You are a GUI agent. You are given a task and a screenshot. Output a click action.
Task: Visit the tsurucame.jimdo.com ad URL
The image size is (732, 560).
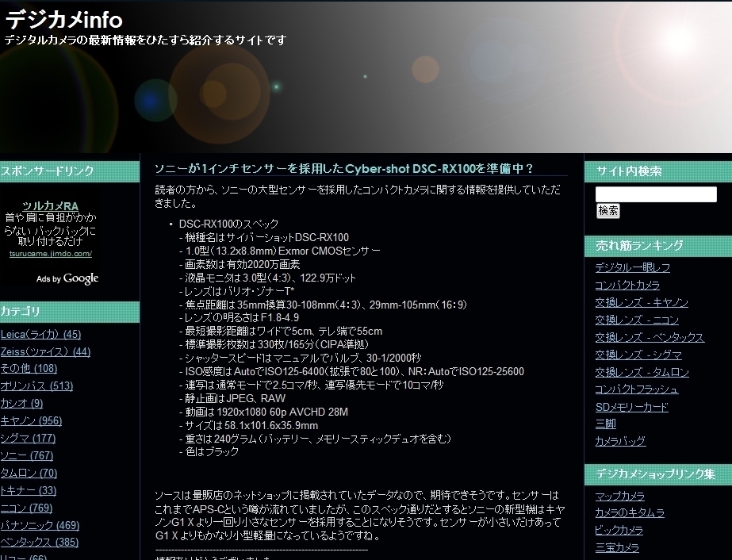click(x=51, y=254)
